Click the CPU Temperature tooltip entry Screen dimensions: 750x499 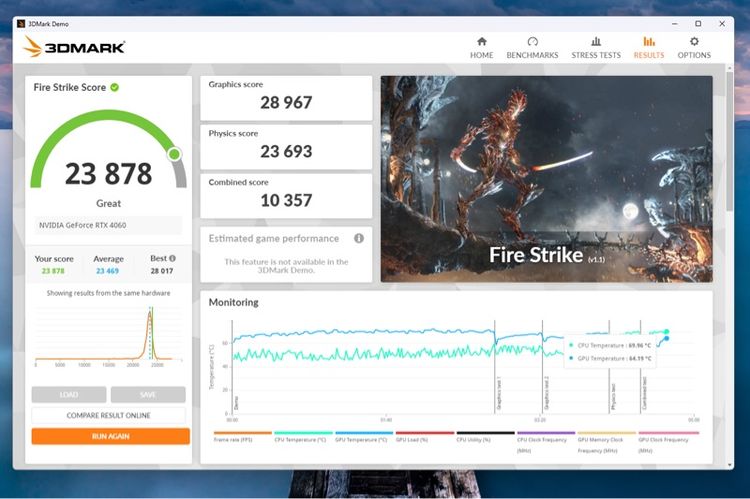[x=610, y=345]
